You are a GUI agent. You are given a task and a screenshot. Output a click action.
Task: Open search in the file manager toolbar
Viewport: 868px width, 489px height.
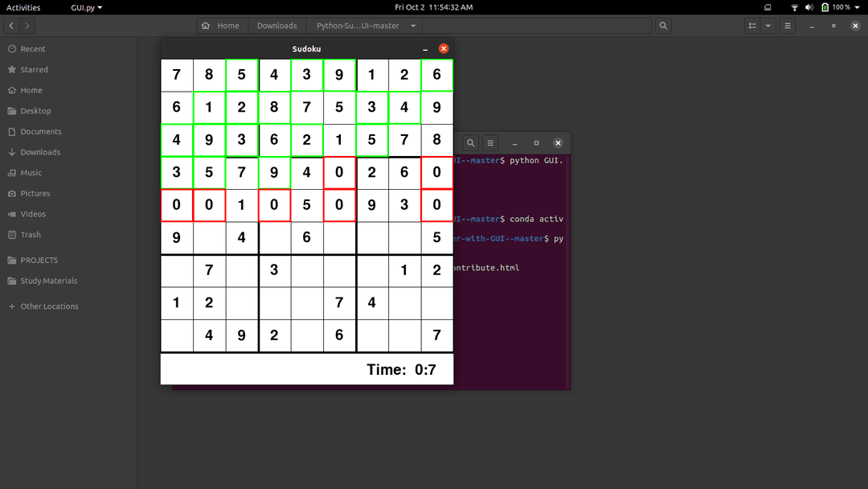coord(663,25)
